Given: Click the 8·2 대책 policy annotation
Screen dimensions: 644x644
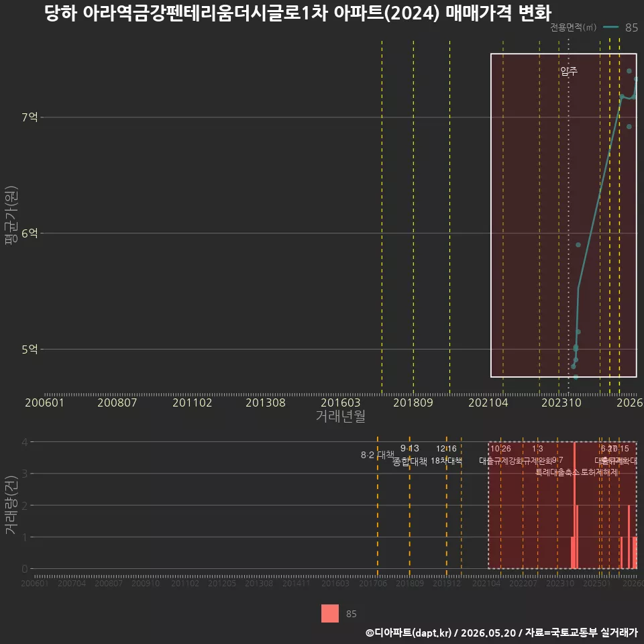Looking at the screenshot, I should pos(378,455).
